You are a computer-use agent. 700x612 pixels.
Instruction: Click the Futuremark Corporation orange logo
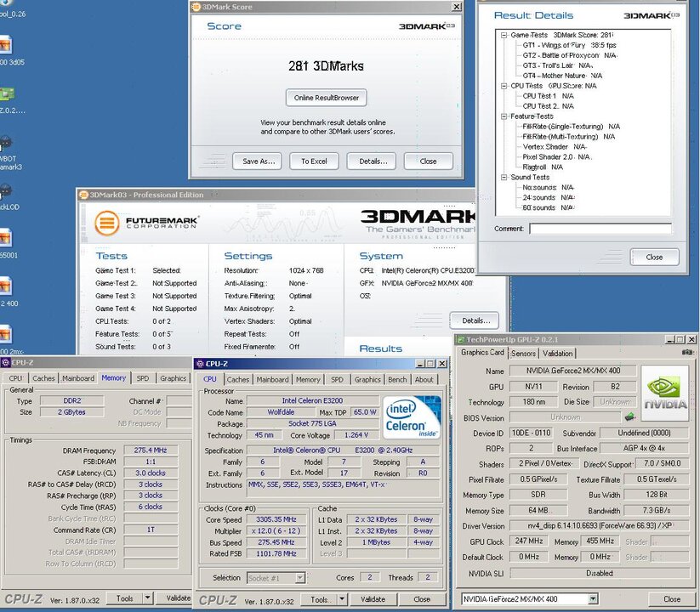point(106,223)
